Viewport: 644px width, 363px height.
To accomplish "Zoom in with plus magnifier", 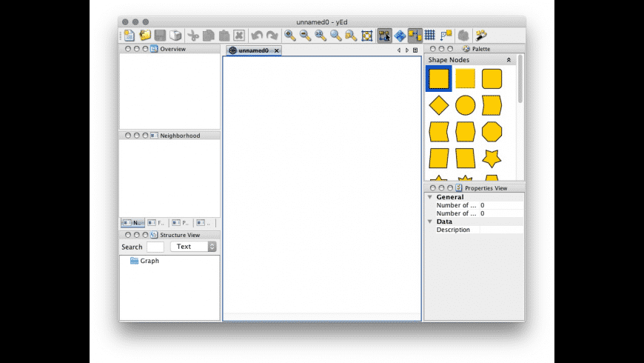I will [x=290, y=36].
